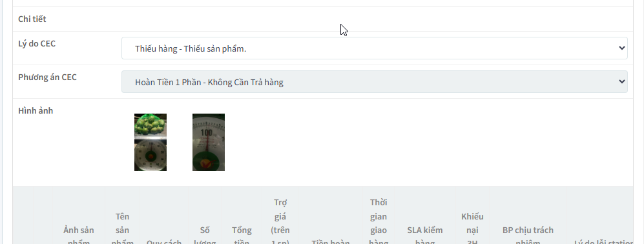Image resolution: width=644 pixels, height=244 pixels.
Task: Click the Tiền hoàn column header
Action: (x=331, y=241)
